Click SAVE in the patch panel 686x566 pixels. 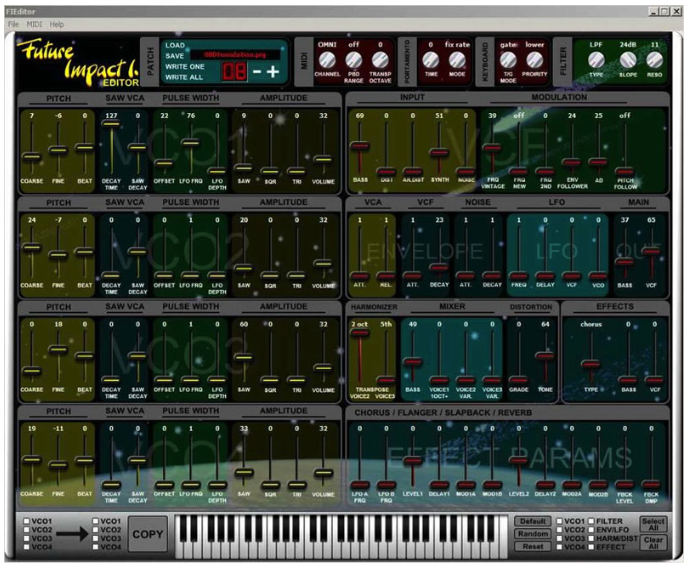(x=175, y=56)
